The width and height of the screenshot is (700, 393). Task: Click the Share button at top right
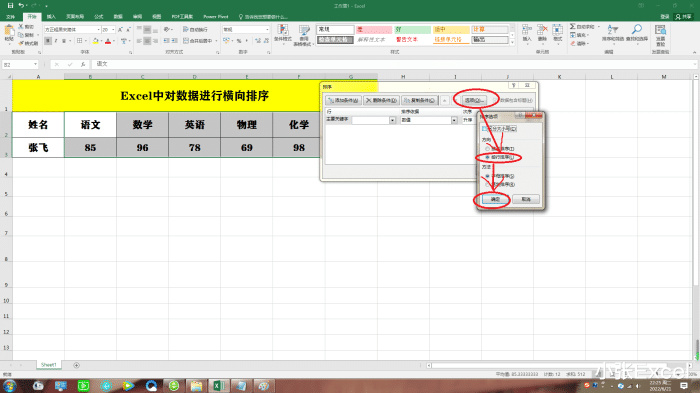(683, 17)
